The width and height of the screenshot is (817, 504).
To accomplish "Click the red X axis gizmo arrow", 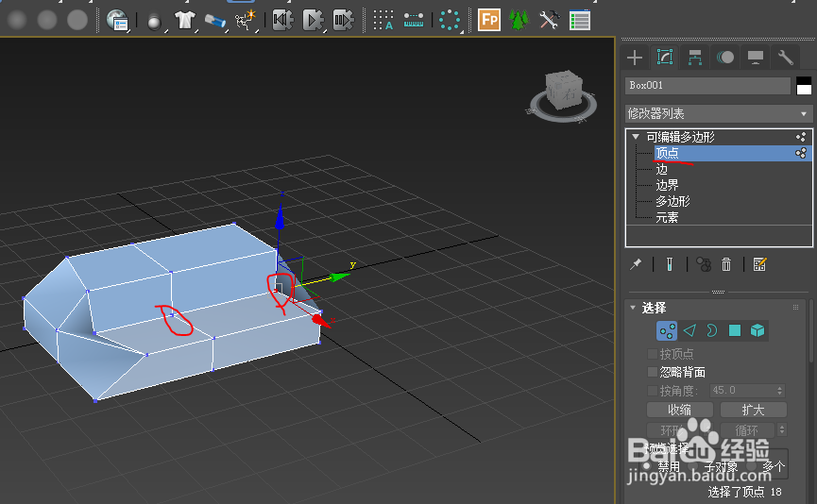I will 321,320.
